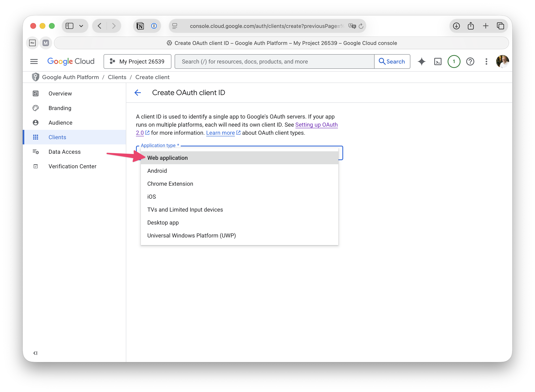This screenshot has height=392, width=535.
Task: Open the three-dot settings menu
Action: pyautogui.click(x=486, y=61)
